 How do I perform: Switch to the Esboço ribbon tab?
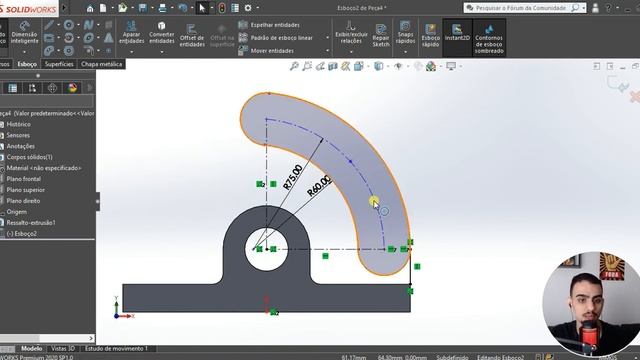(x=27, y=64)
